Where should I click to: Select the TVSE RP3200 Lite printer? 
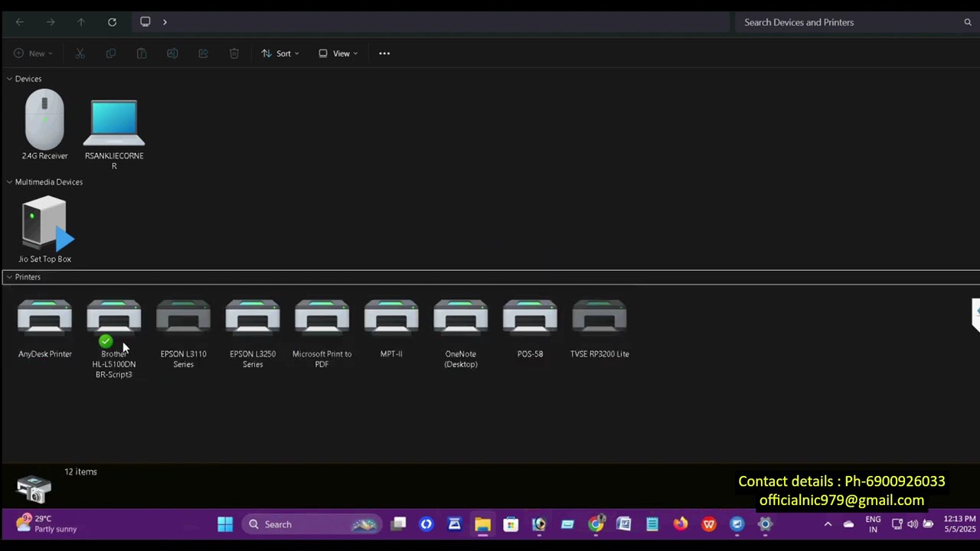click(599, 329)
